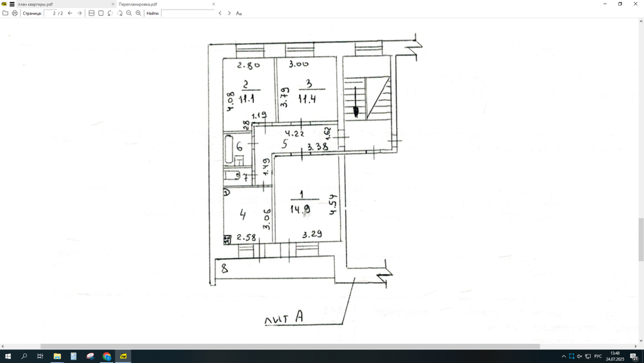The width and height of the screenshot is (644, 363).
Task: Rotate the page clockwise
Action: (120, 13)
